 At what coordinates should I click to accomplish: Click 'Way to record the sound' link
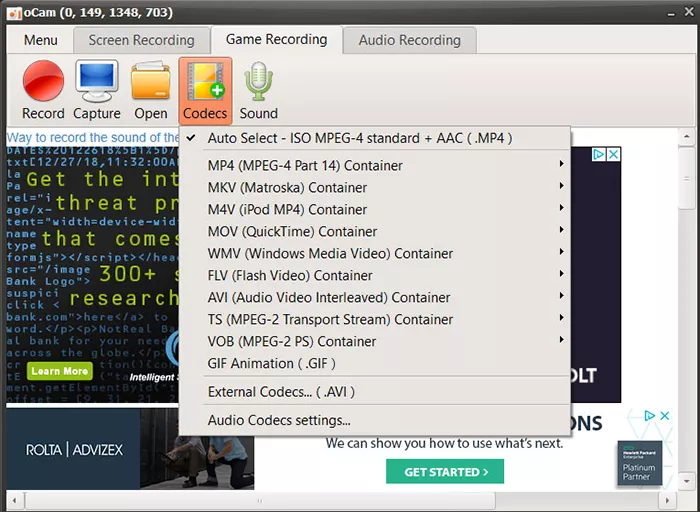pos(93,137)
